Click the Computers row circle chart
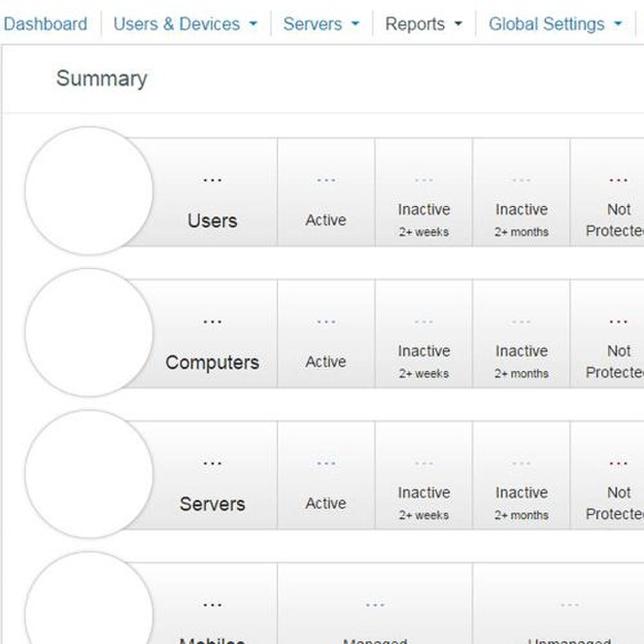The width and height of the screenshot is (644, 644). coord(89,333)
